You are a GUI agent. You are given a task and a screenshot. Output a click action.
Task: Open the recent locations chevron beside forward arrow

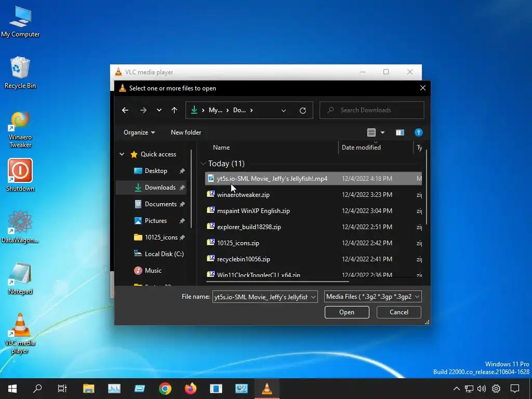(x=159, y=110)
